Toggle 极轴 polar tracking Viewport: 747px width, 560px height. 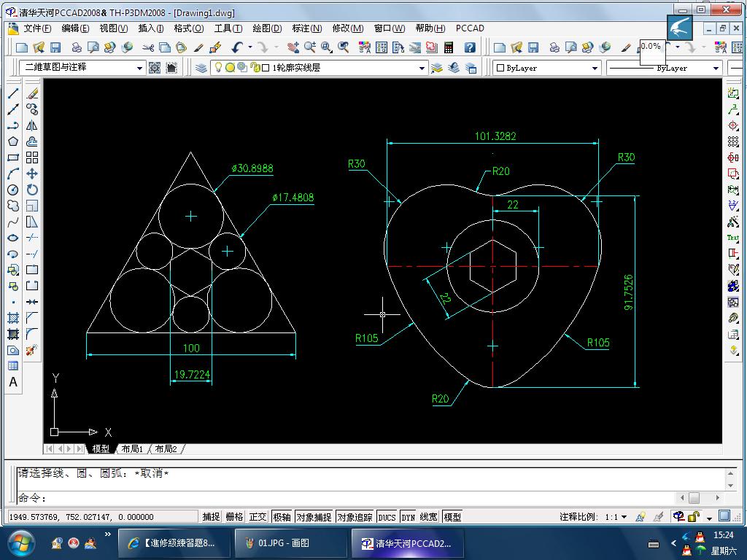(282, 517)
